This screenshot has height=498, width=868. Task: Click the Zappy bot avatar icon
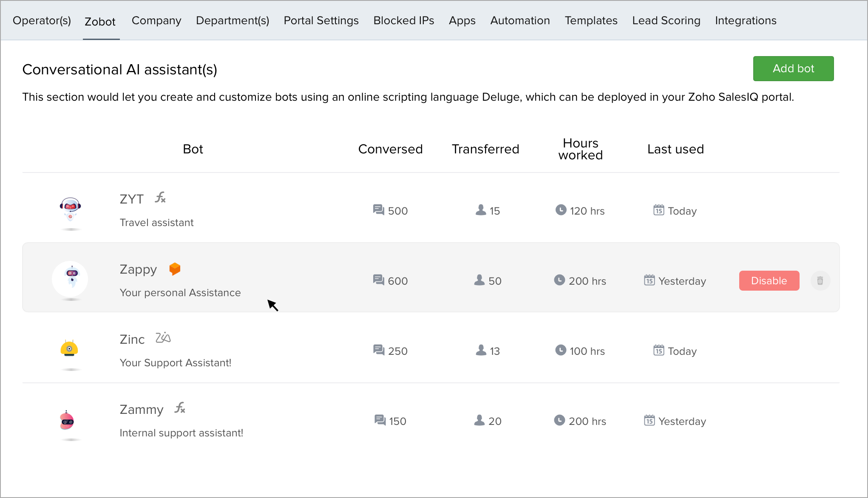point(70,279)
